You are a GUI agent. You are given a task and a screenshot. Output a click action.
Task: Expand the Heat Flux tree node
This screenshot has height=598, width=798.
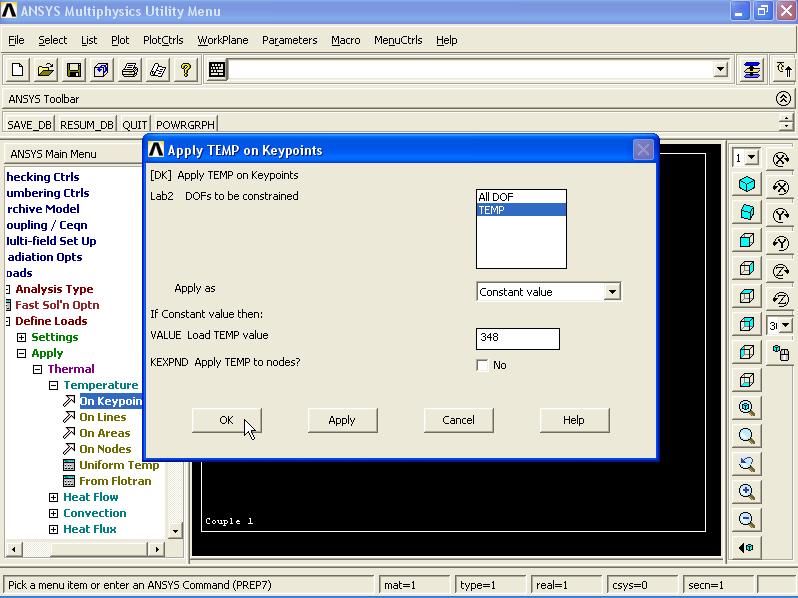pos(53,529)
